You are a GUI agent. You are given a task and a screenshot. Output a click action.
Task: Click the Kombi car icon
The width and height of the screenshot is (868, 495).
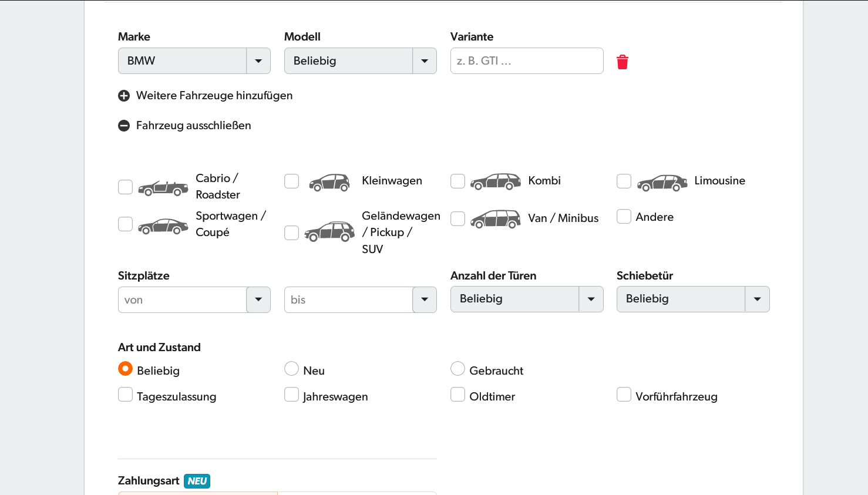coord(495,181)
